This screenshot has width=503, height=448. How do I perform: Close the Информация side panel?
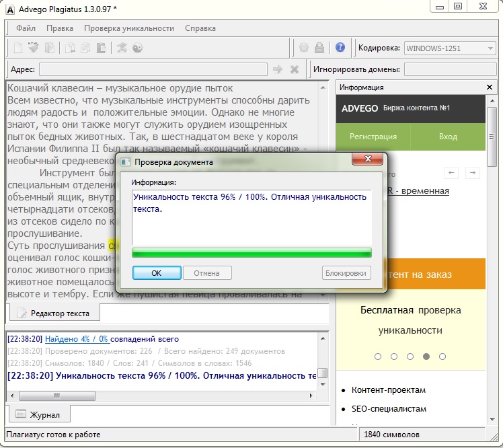[x=489, y=87]
